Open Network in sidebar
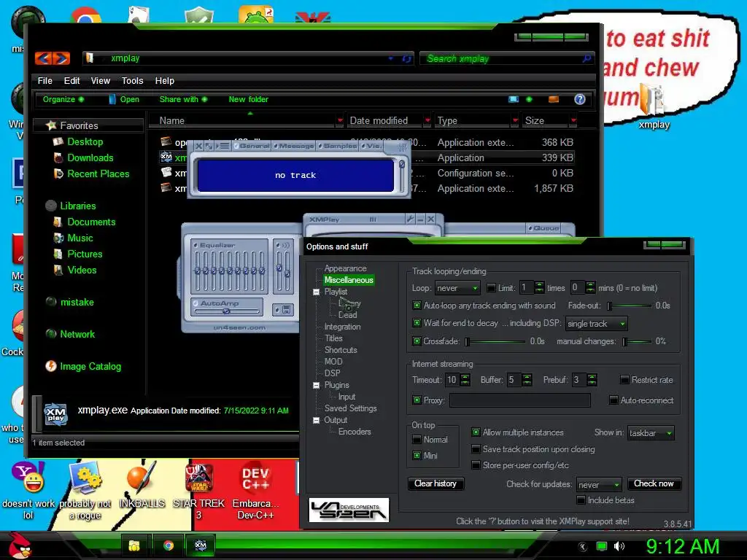Image resolution: width=747 pixels, height=560 pixels. pos(77,334)
